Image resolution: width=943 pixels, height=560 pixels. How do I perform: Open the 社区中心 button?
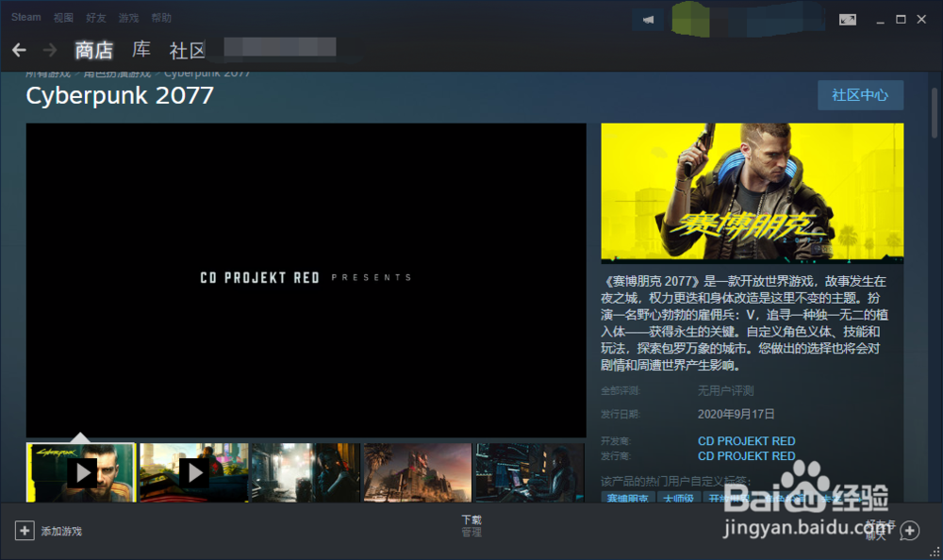click(x=860, y=95)
